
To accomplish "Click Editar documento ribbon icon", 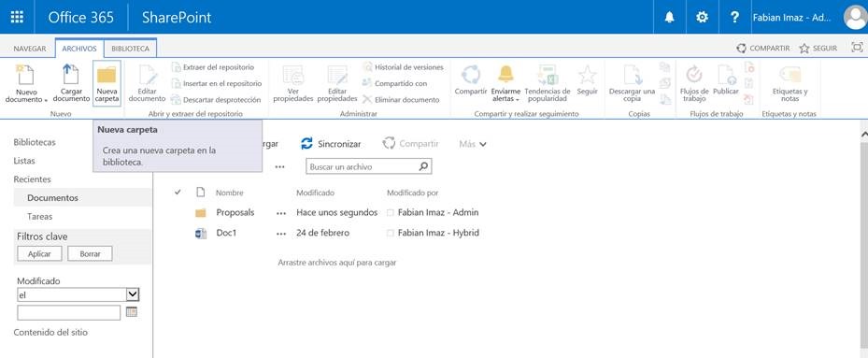I will [x=147, y=84].
